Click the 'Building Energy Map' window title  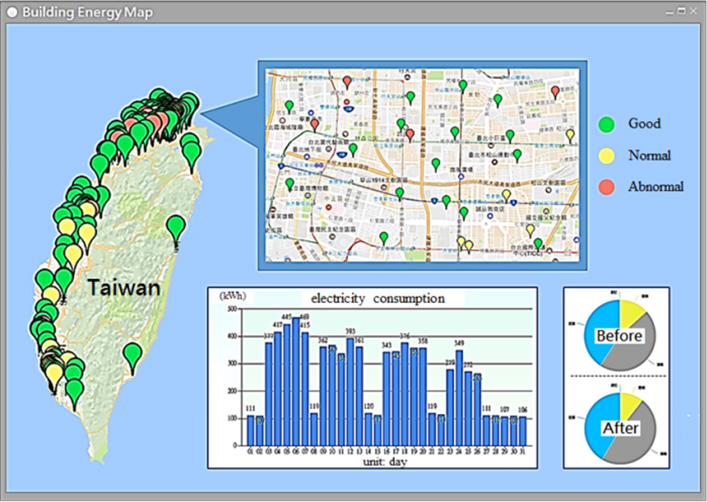click(87, 12)
